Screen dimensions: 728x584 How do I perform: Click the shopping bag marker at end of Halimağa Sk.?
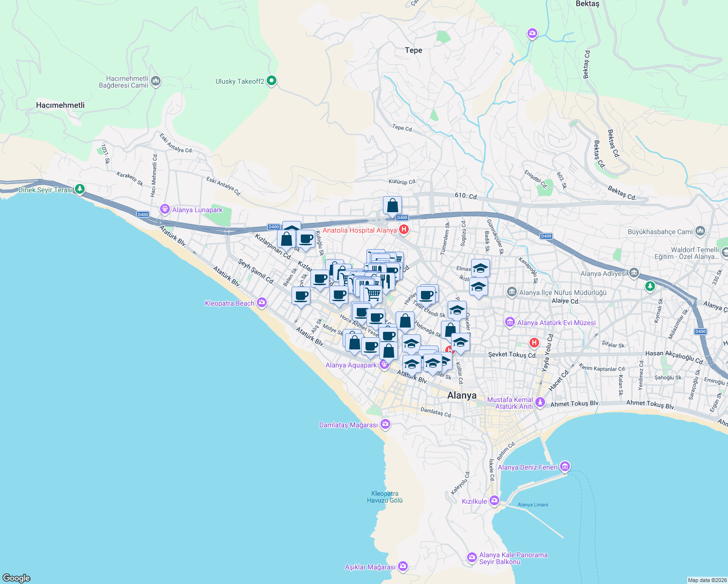450,330
